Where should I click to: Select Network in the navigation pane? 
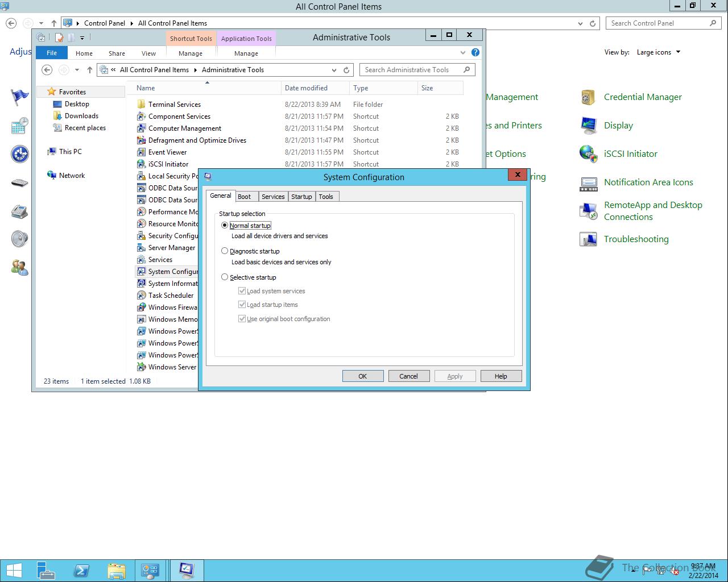(x=72, y=176)
